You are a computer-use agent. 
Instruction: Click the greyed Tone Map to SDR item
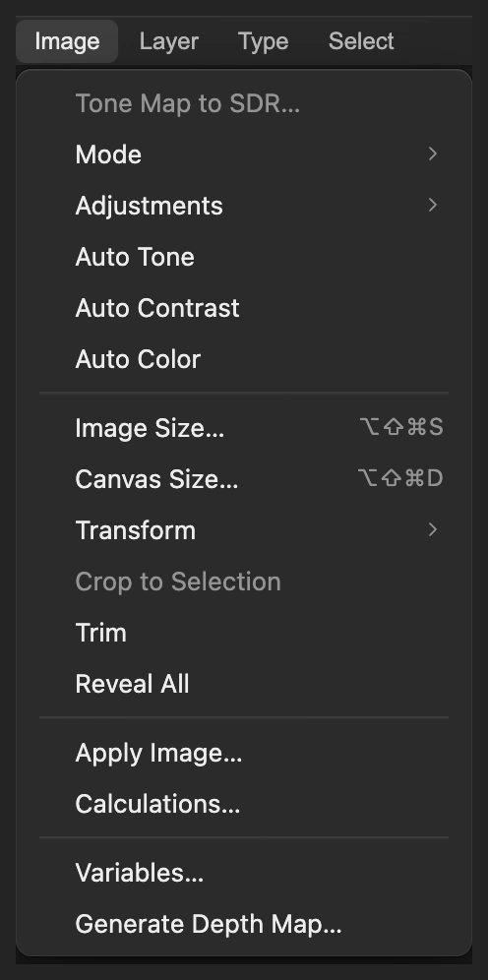[x=244, y=103]
